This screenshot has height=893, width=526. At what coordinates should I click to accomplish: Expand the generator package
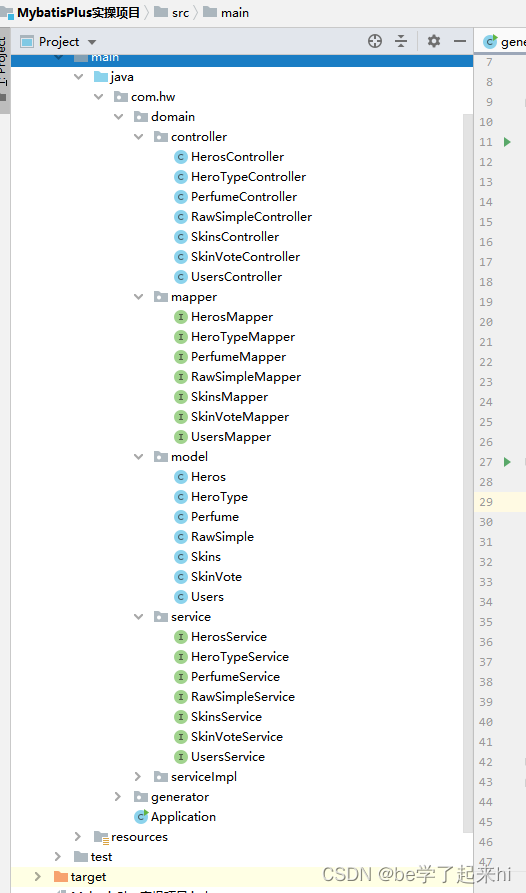click(118, 797)
